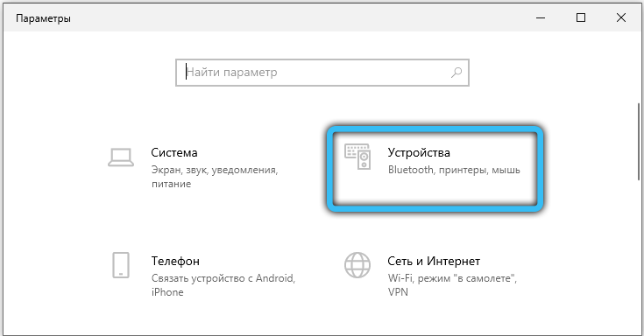Open the Устройства settings title
Screen dimensions: 644x336
tap(419, 152)
